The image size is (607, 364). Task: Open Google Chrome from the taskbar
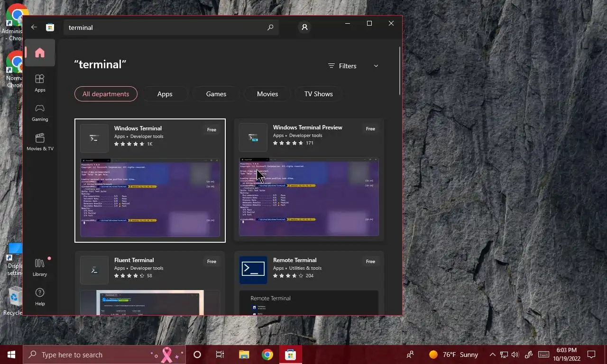[267, 355]
